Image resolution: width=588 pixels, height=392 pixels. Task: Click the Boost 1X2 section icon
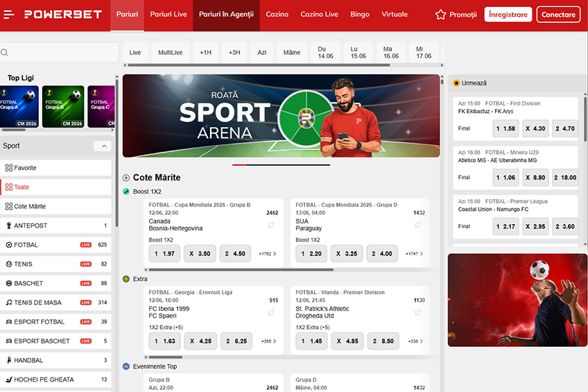(126, 191)
